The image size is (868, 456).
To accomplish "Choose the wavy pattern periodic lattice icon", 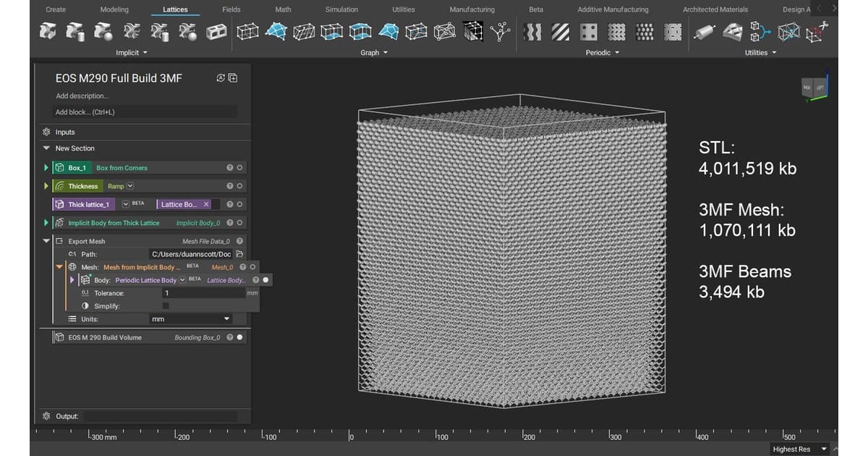I will click(533, 32).
